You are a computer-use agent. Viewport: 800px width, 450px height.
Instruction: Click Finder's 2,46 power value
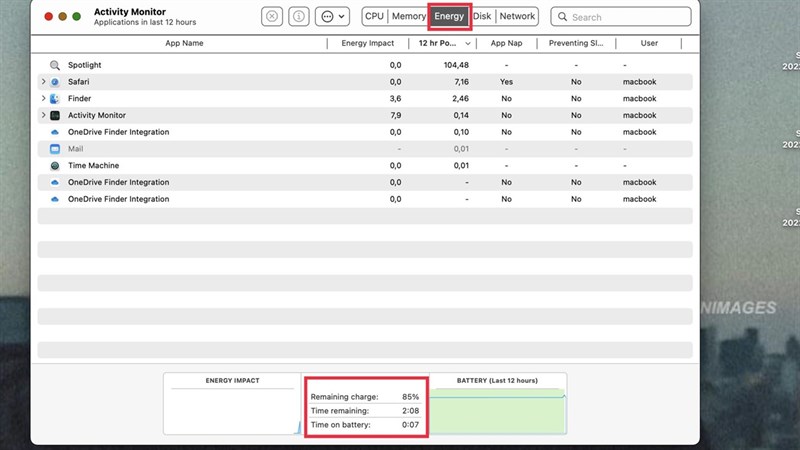[460, 98]
